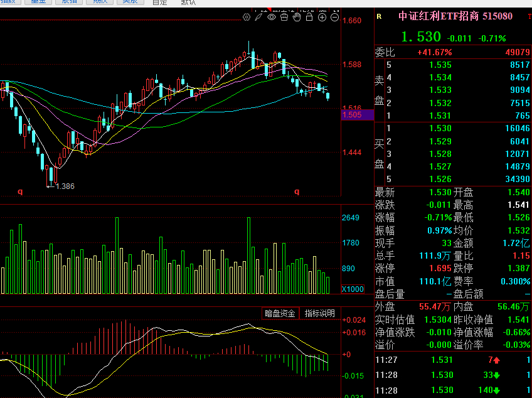Select sell level 2 price 1.532

[x=440, y=103]
